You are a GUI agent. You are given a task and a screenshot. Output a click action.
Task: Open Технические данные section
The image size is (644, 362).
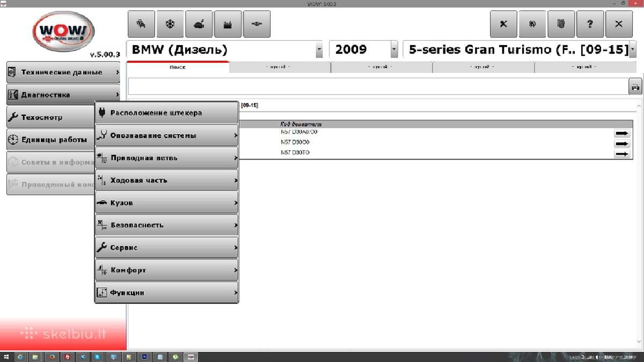pyautogui.click(x=63, y=72)
